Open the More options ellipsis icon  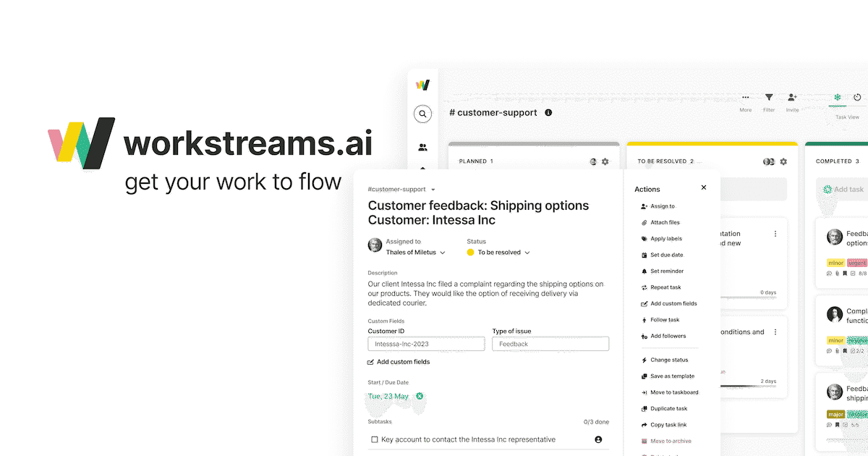(746, 97)
